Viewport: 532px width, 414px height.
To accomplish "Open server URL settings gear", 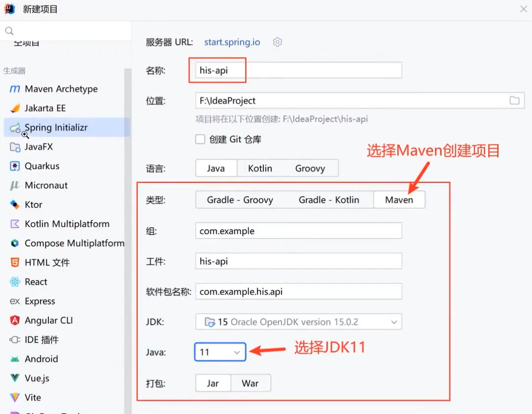I will [277, 42].
